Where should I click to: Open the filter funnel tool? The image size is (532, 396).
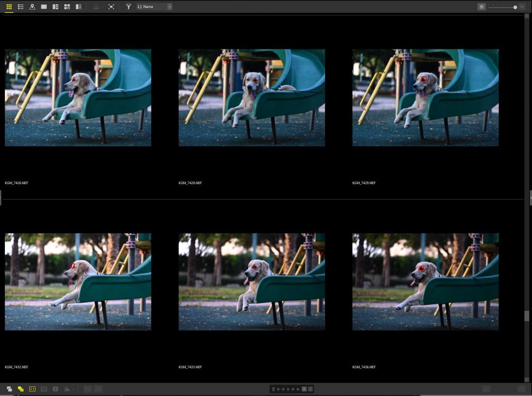pos(129,7)
